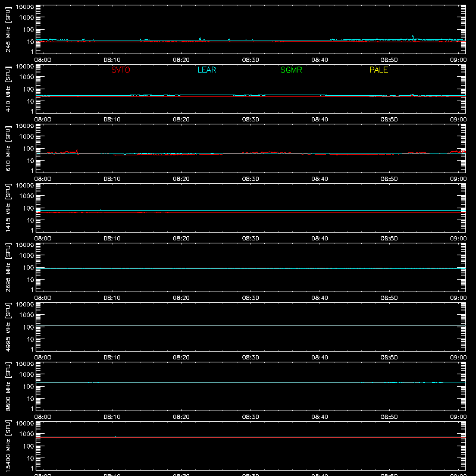Click 09:00 time label below 245 MHz plot
The width and height of the screenshot is (476, 476).
[458, 60]
